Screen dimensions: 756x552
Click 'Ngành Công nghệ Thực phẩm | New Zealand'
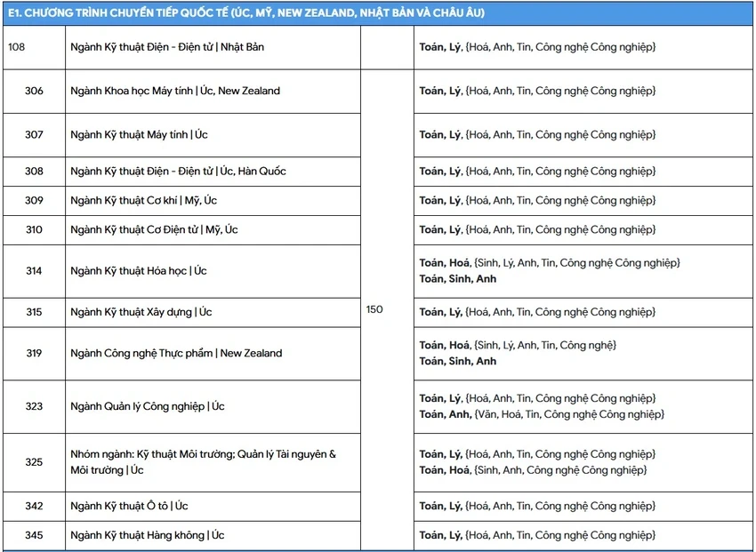(x=176, y=353)
